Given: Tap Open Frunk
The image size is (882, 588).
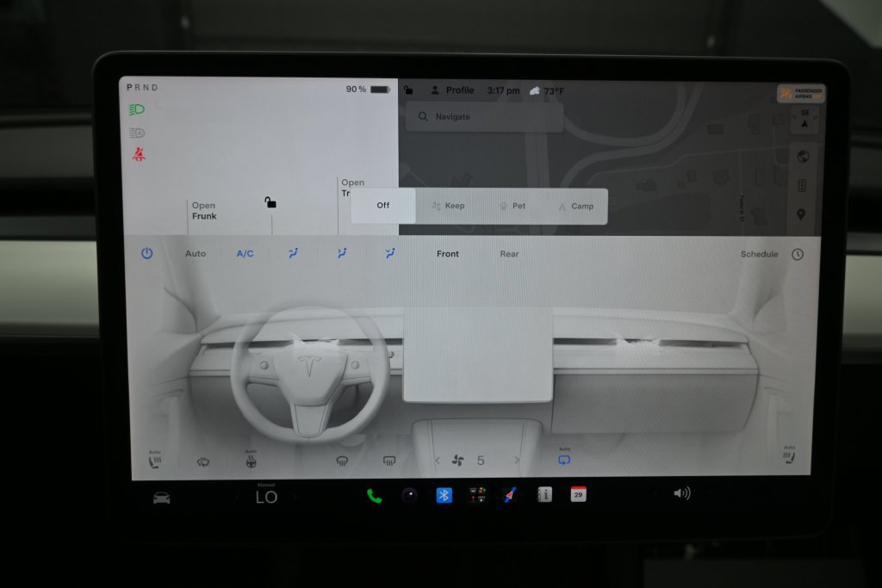Looking at the screenshot, I should tap(203, 211).
